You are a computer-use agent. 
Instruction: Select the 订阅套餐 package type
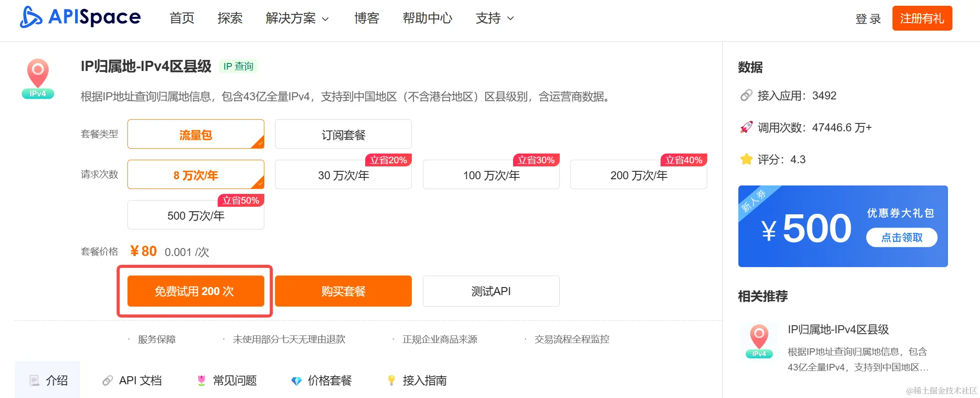pyautogui.click(x=343, y=134)
